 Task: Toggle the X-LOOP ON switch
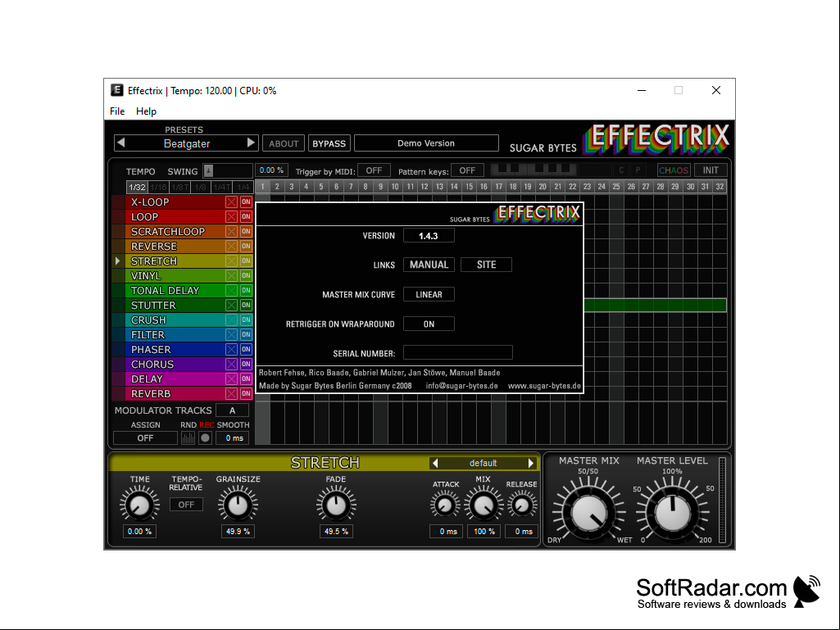pos(246,202)
